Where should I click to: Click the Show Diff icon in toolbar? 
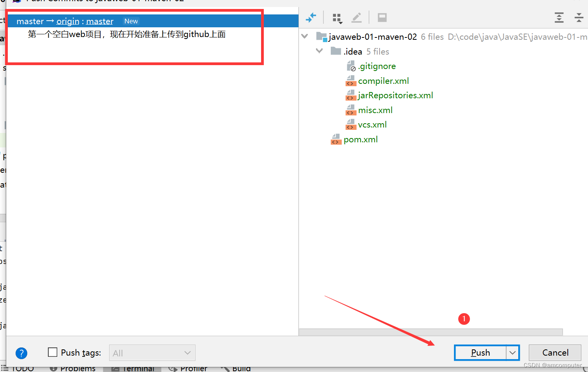311,18
